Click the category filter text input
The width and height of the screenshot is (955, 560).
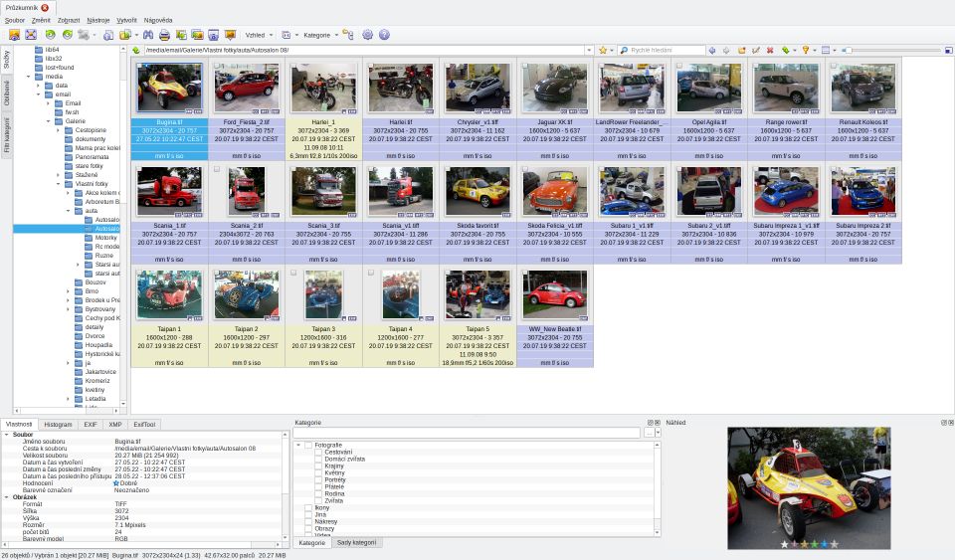[x=468, y=432]
